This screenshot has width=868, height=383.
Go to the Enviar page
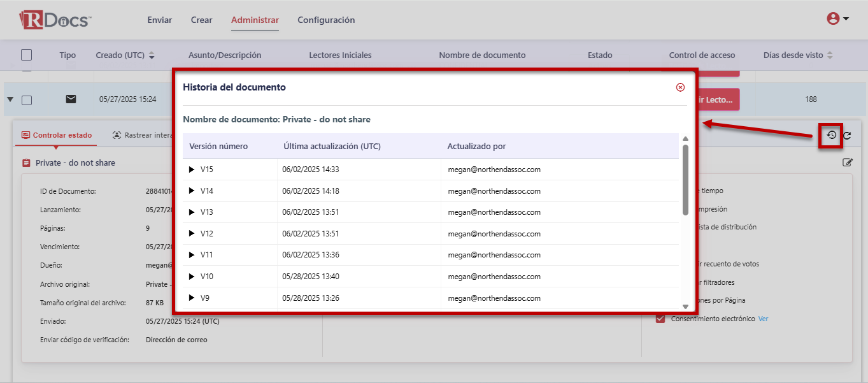160,20
